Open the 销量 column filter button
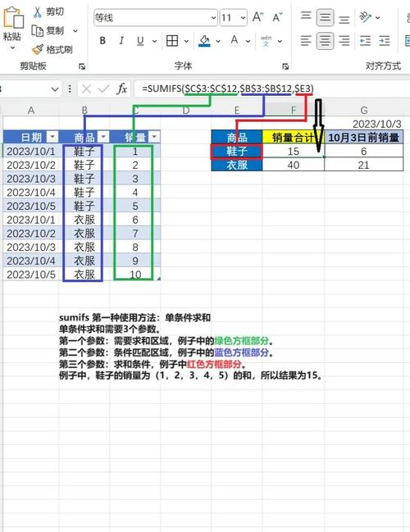The width and height of the screenshot is (410, 532). pos(154,137)
